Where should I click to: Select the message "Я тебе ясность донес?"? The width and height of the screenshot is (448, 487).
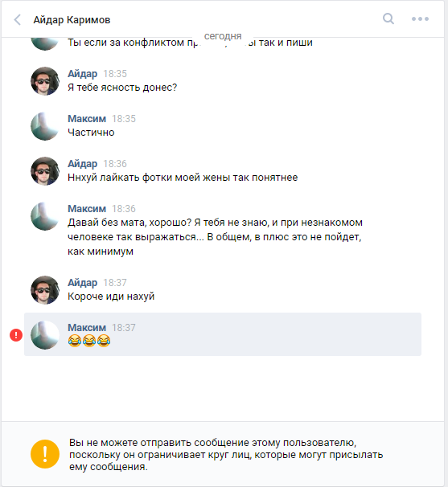(x=122, y=88)
